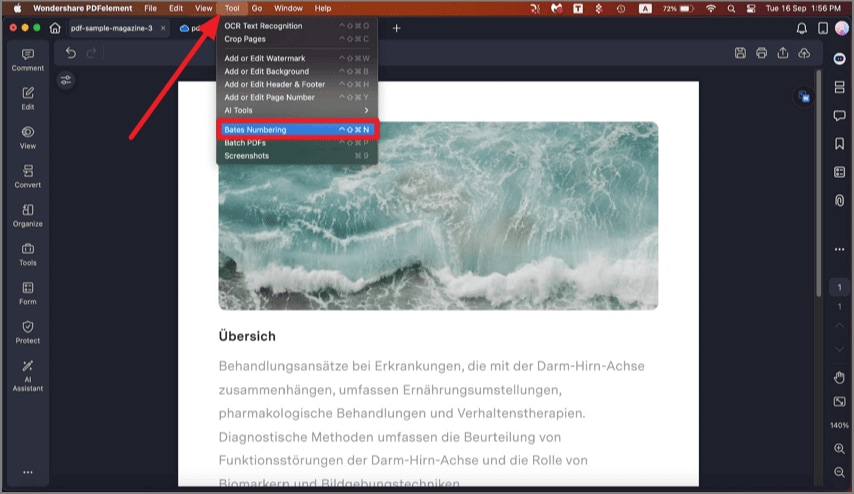Open the Help menu

(x=323, y=8)
